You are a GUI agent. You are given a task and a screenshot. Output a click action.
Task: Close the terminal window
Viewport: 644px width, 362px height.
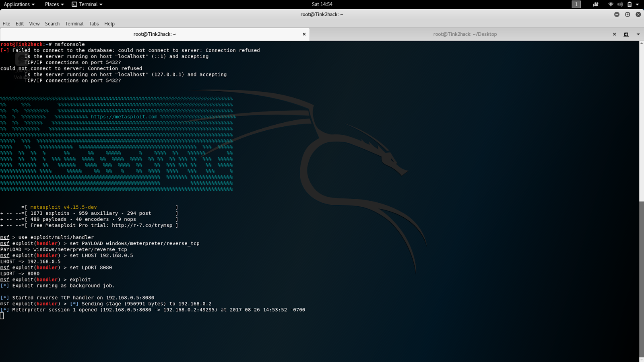tap(638, 14)
